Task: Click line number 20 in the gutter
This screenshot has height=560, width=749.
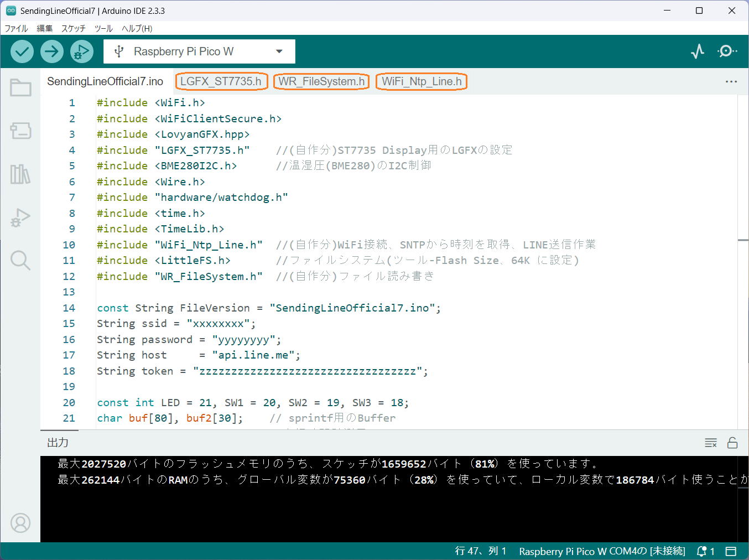Action: [x=69, y=403]
